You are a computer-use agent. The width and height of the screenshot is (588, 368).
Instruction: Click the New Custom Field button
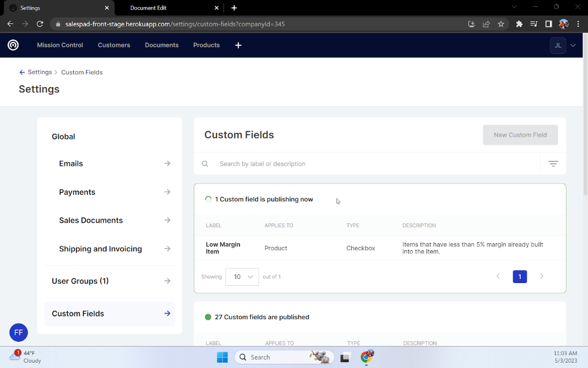(x=520, y=135)
